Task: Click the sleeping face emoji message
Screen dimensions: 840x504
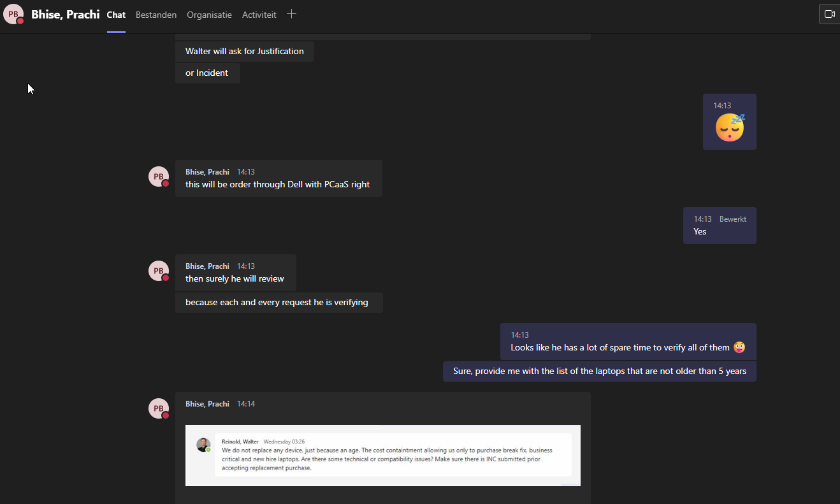Action: tap(730, 127)
